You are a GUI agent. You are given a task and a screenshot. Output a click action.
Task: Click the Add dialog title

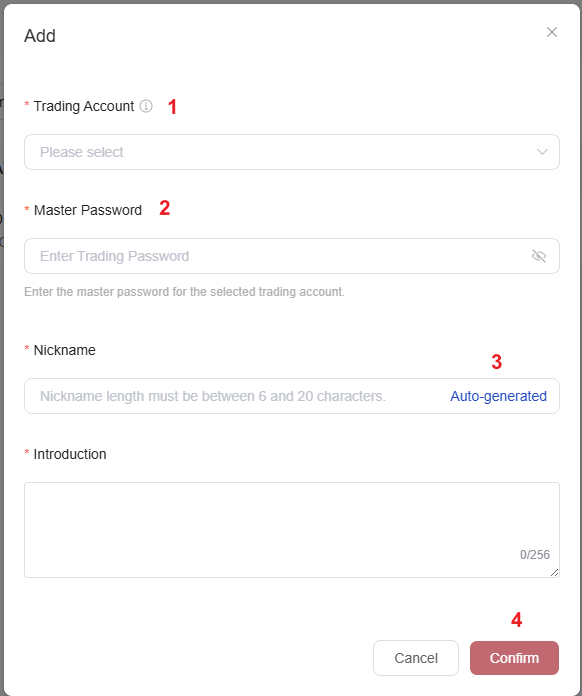pos(40,36)
